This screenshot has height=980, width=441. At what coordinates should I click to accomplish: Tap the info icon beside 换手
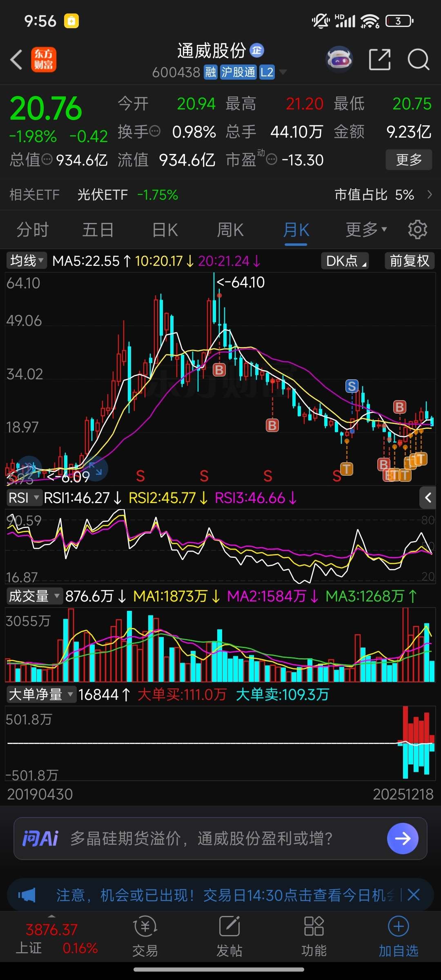click(155, 131)
